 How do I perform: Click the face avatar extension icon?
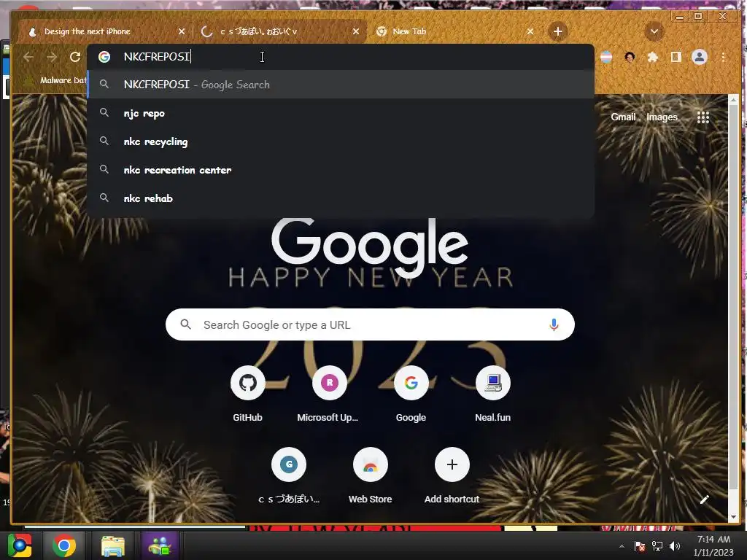pyautogui.click(x=630, y=57)
